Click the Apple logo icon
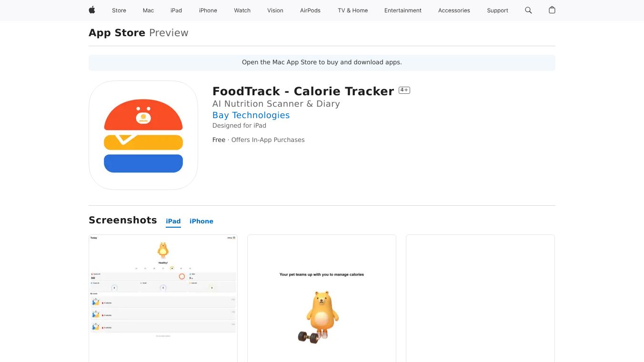Image resolution: width=644 pixels, height=362 pixels. point(92,10)
